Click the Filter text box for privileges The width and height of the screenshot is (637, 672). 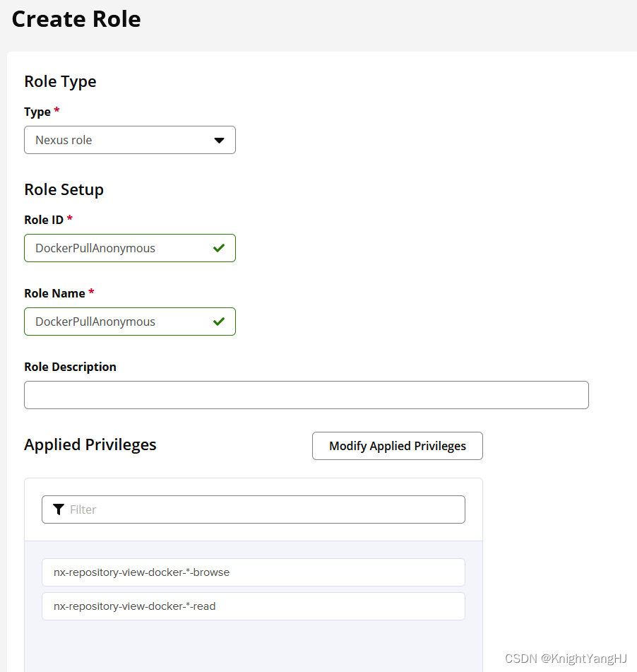tap(254, 509)
